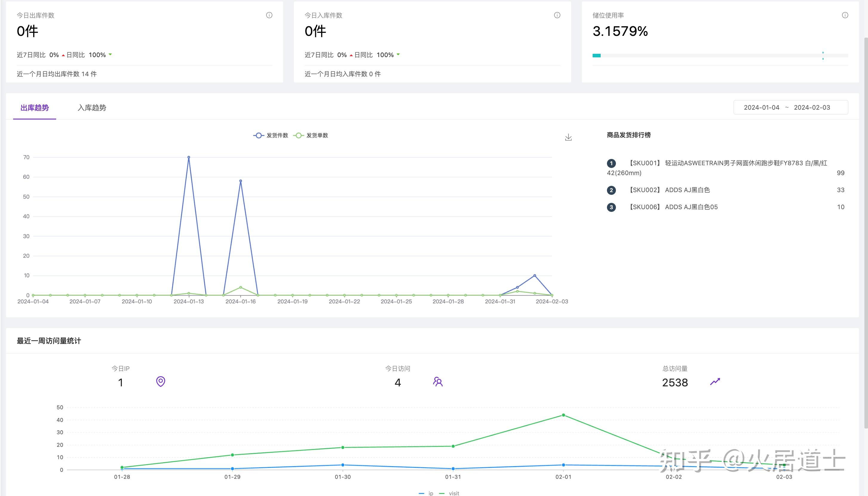868x496 pixels.
Task: Click info icon on 储位使用率 card
Action: click(x=845, y=15)
